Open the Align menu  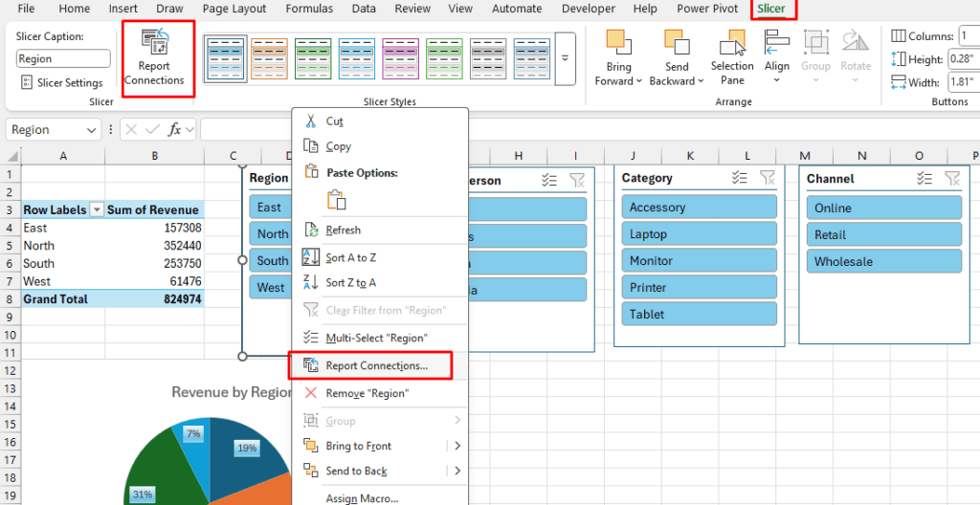[x=777, y=57]
